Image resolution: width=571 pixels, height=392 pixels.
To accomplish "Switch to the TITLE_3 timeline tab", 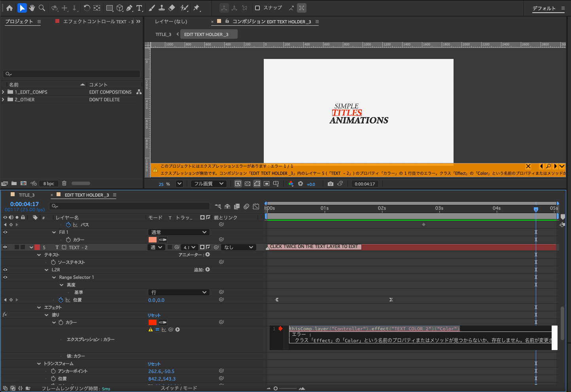I will click(26, 195).
